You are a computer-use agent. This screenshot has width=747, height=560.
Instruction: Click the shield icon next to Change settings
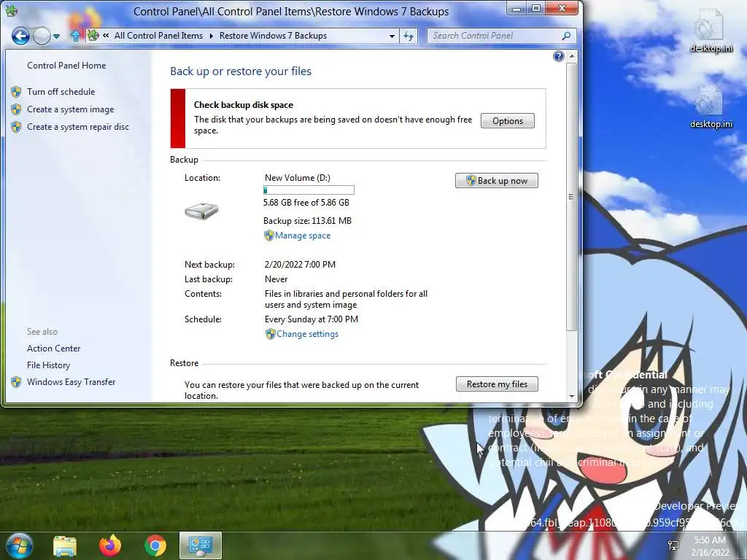271,334
